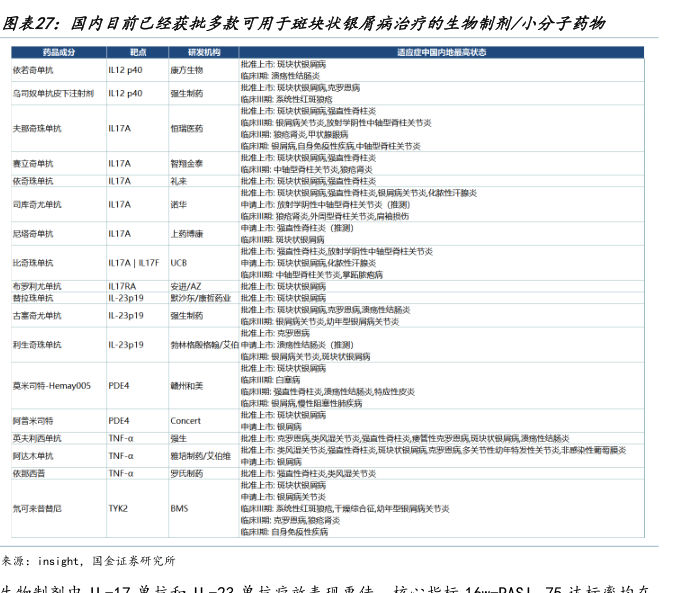Click the 夫那奇珠单抗 drug name
This screenshot has width=690, height=593.
pos(37,129)
